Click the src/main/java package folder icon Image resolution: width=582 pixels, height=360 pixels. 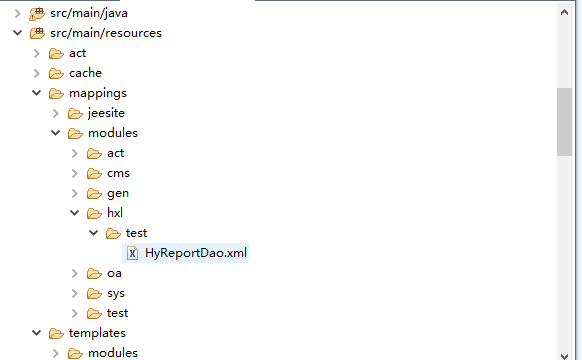(x=37, y=14)
